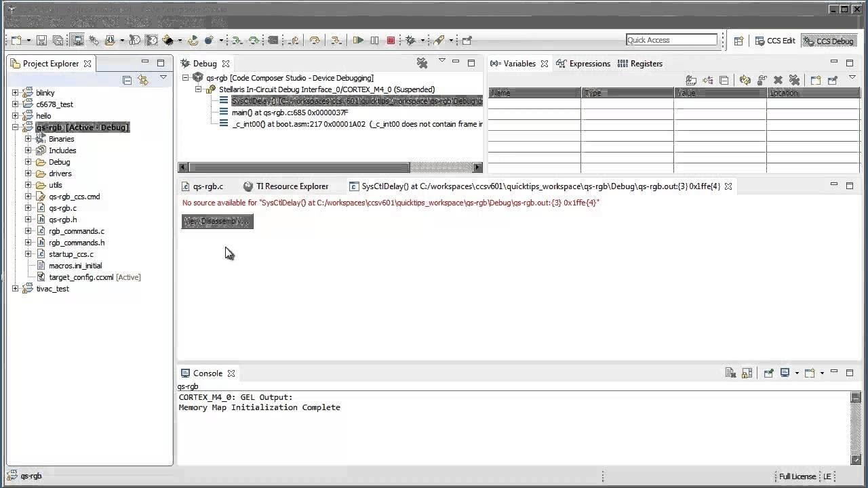Click the Quick Access search field
Image resolution: width=868 pixels, height=488 pixels.
[671, 40]
